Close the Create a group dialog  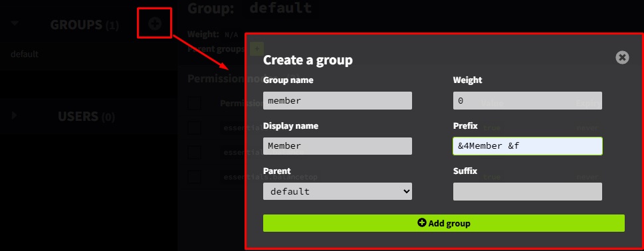click(622, 57)
